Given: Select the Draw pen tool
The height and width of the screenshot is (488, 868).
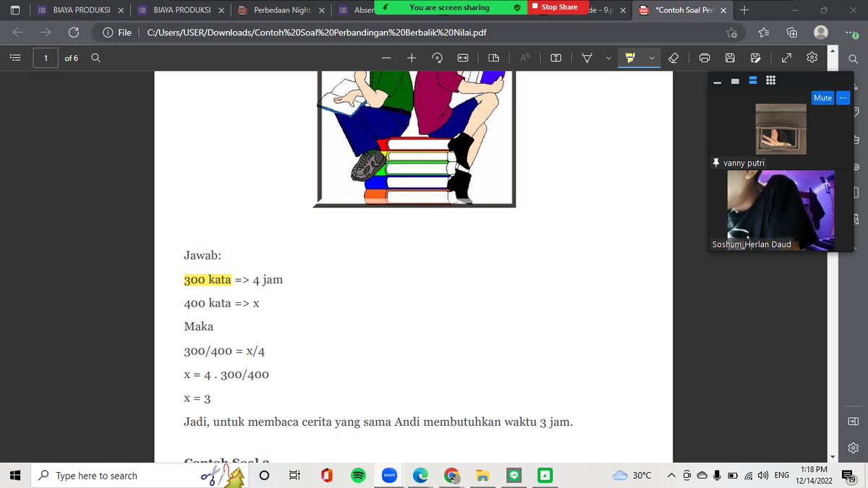Looking at the screenshot, I should click(588, 58).
